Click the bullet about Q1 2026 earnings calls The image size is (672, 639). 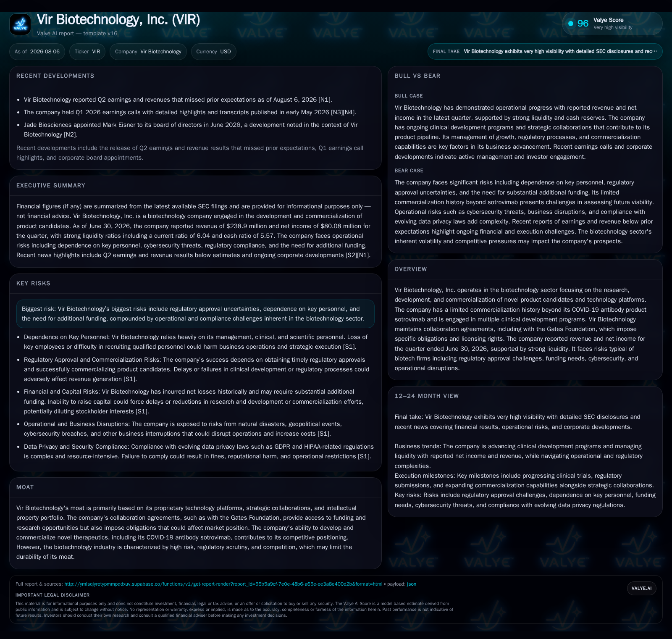[x=190, y=113]
